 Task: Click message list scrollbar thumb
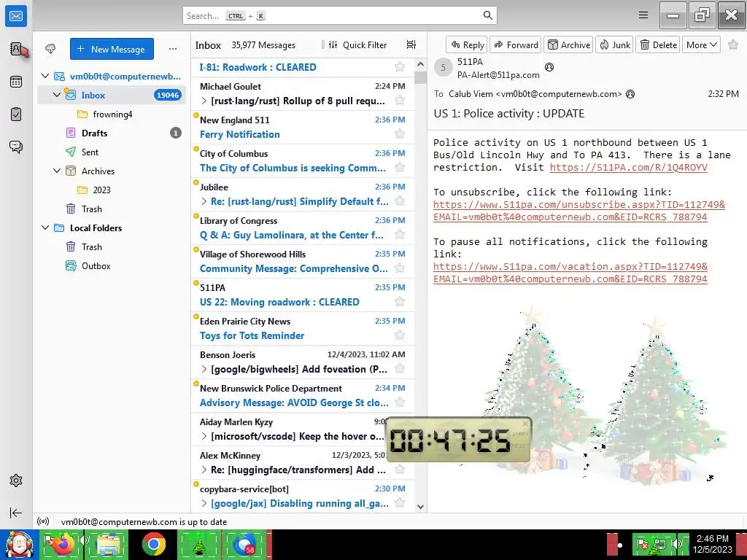420,77
